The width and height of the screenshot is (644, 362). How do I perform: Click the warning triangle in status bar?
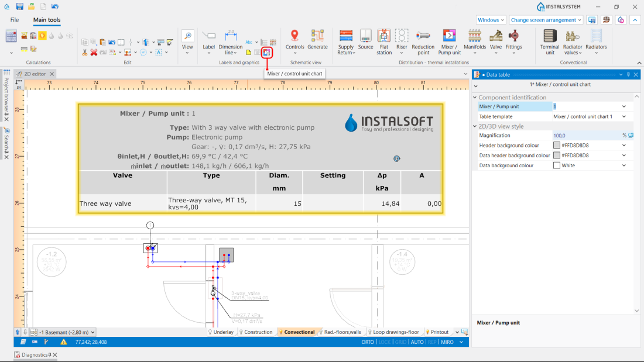(64, 342)
